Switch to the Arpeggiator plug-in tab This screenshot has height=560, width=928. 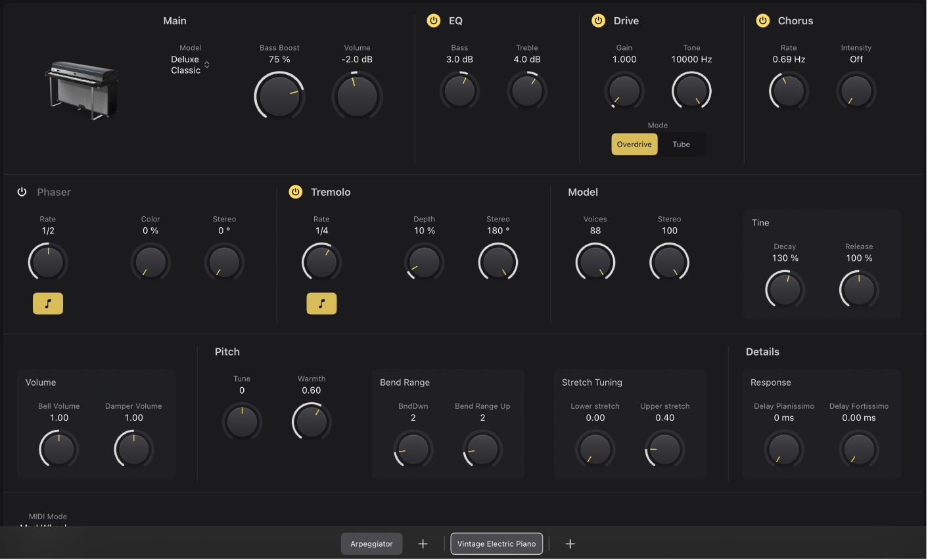[371, 544]
